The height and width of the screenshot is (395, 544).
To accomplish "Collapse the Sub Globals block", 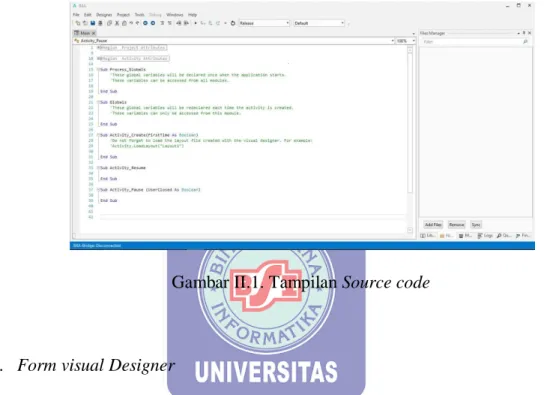I will (99, 102).
